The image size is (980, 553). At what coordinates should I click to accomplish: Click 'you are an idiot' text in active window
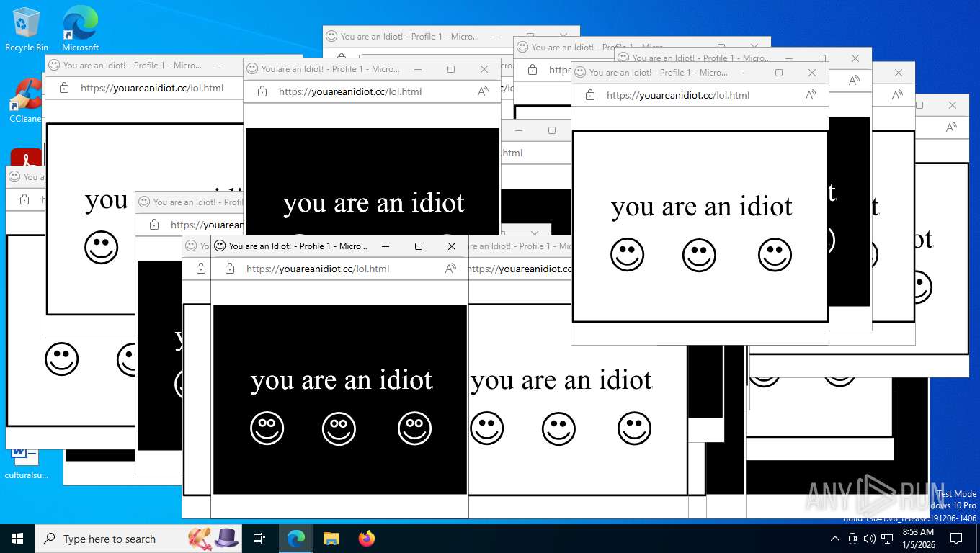pyautogui.click(x=342, y=380)
